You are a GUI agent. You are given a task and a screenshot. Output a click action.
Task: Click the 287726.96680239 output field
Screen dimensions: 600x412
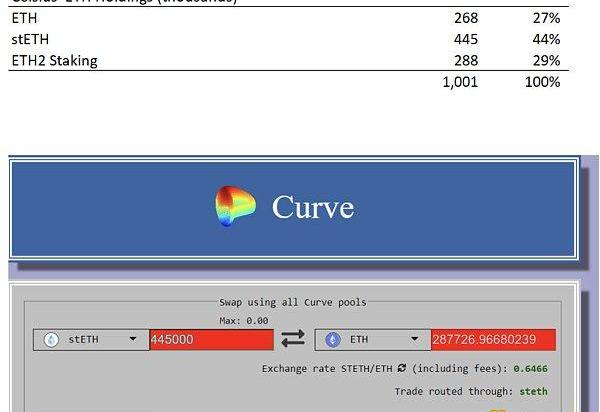point(492,340)
